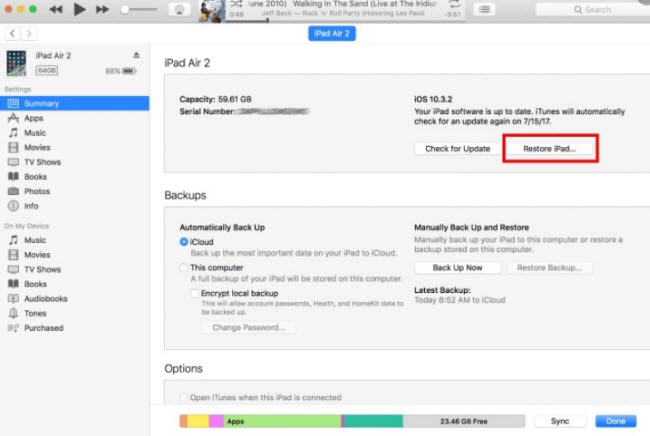
Task: Click the green Apps storage bar segment
Action: point(283,421)
